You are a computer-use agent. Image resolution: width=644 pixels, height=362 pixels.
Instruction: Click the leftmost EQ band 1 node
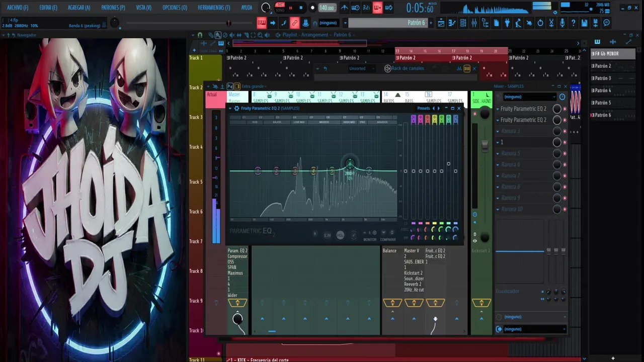pyautogui.click(x=258, y=171)
